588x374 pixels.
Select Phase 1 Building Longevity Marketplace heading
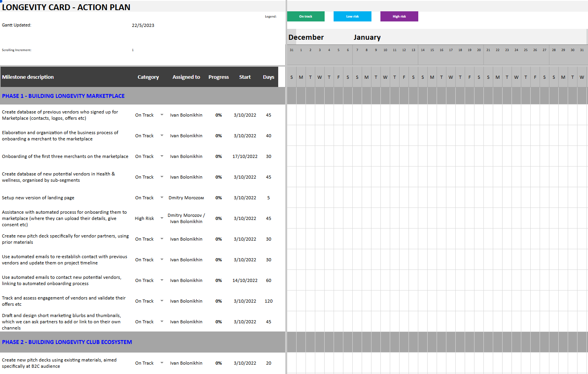(63, 96)
